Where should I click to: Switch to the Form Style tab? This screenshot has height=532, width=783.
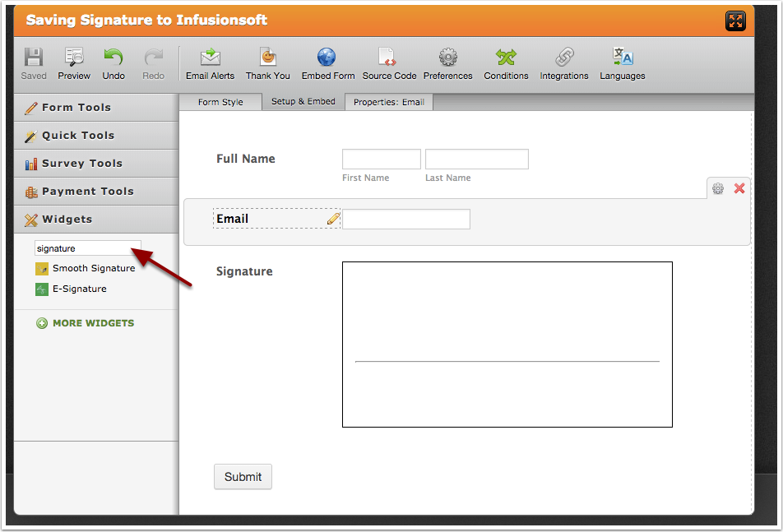point(220,102)
